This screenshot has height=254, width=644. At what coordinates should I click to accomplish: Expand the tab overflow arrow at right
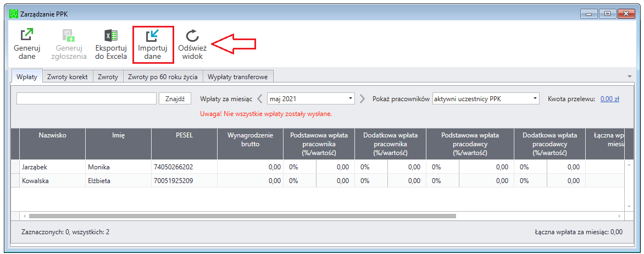click(629, 77)
